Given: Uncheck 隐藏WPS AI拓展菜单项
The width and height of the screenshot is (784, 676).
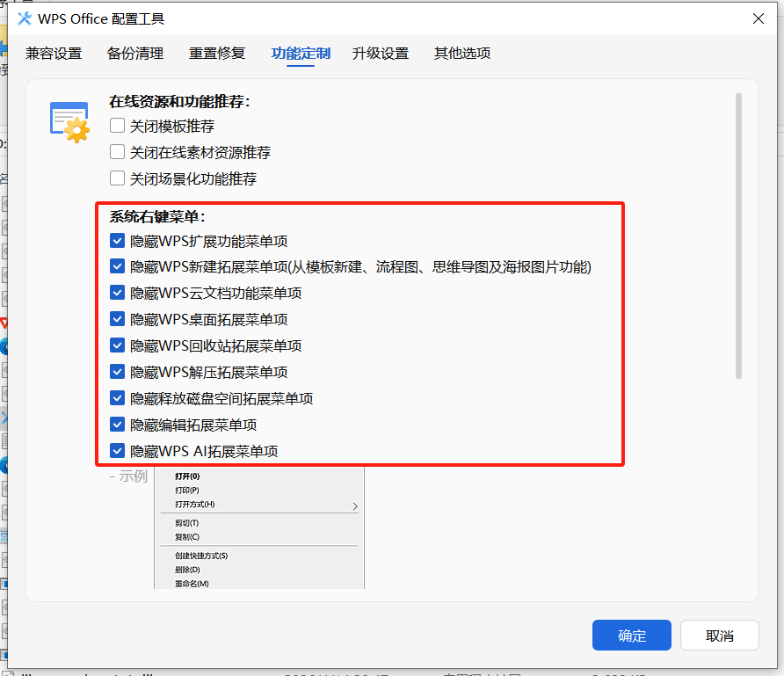Looking at the screenshot, I should [x=117, y=451].
